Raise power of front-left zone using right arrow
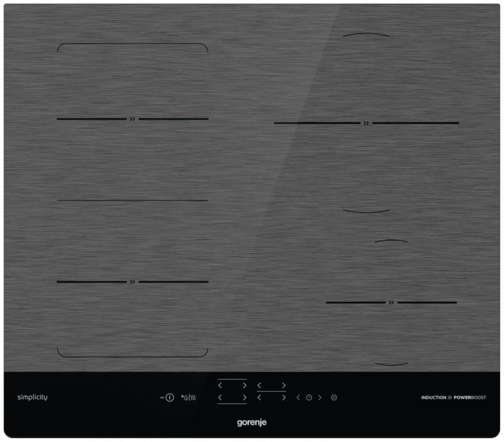 pyautogui.click(x=244, y=398)
